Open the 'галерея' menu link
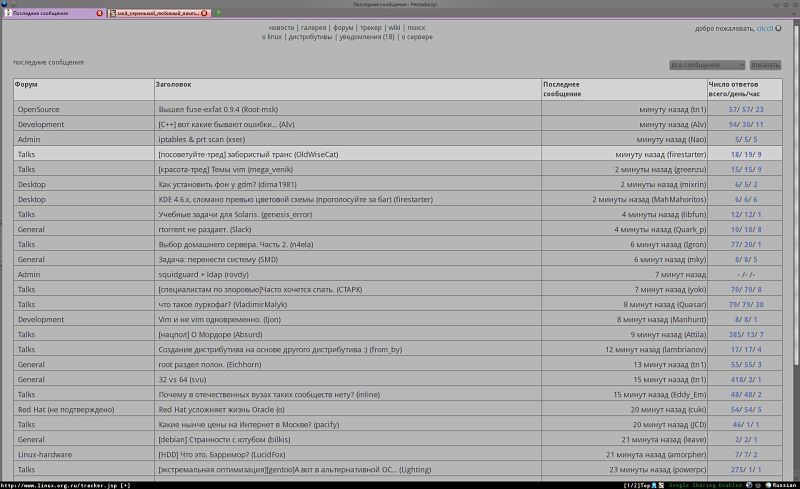 pos(313,28)
